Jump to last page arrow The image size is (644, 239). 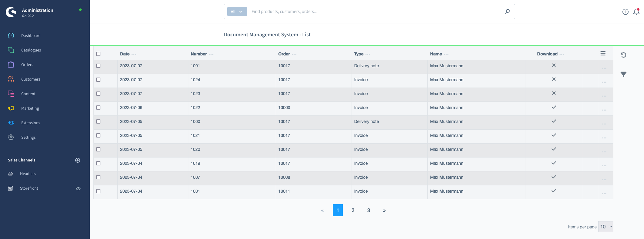pyautogui.click(x=384, y=210)
